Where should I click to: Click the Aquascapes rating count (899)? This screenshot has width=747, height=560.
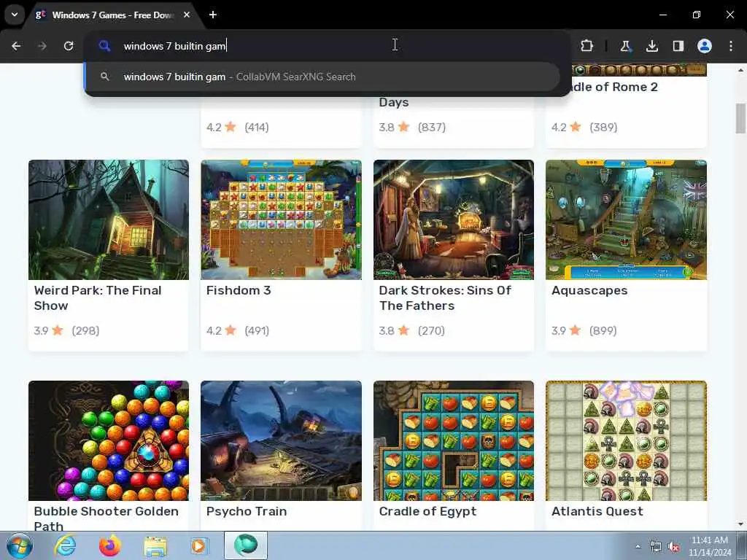[603, 330]
